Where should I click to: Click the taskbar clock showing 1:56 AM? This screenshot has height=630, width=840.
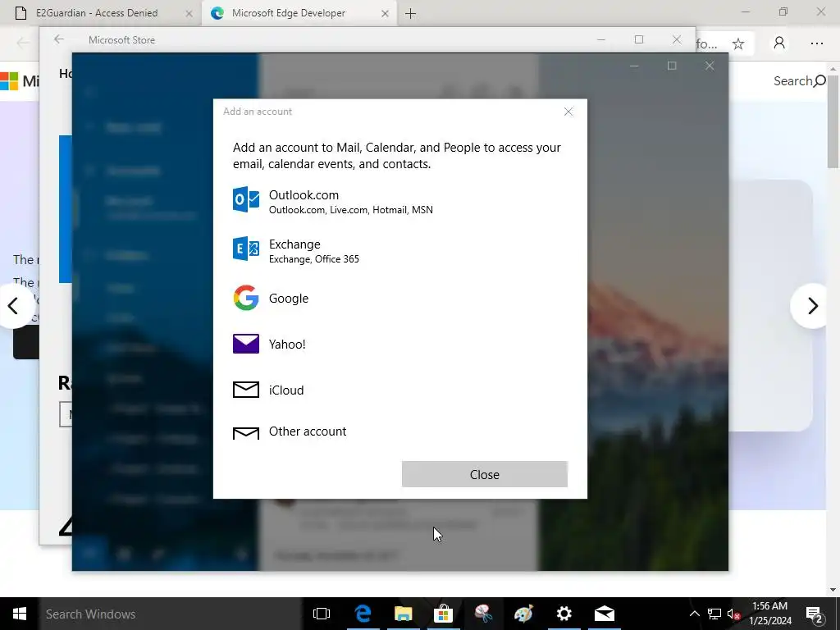pos(769,614)
